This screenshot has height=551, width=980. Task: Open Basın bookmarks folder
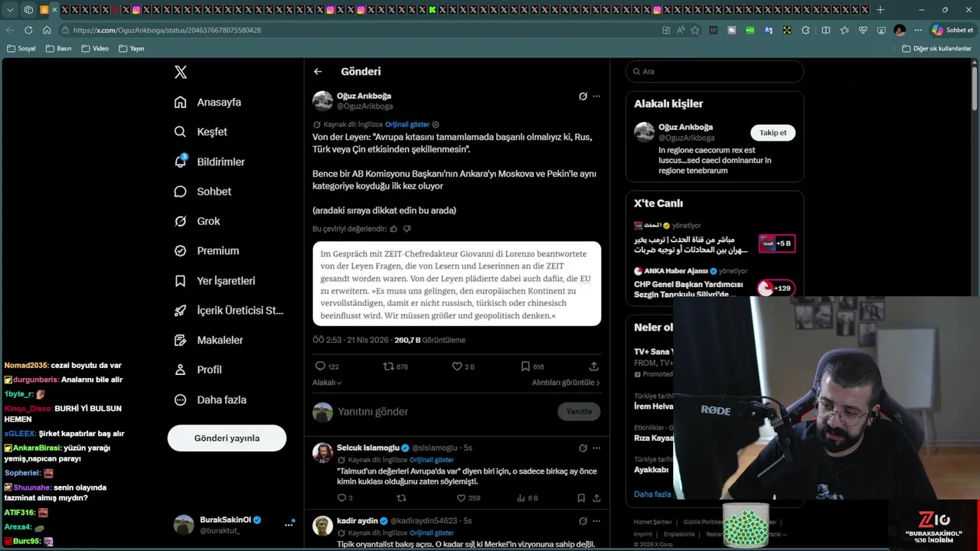(x=58, y=48)
